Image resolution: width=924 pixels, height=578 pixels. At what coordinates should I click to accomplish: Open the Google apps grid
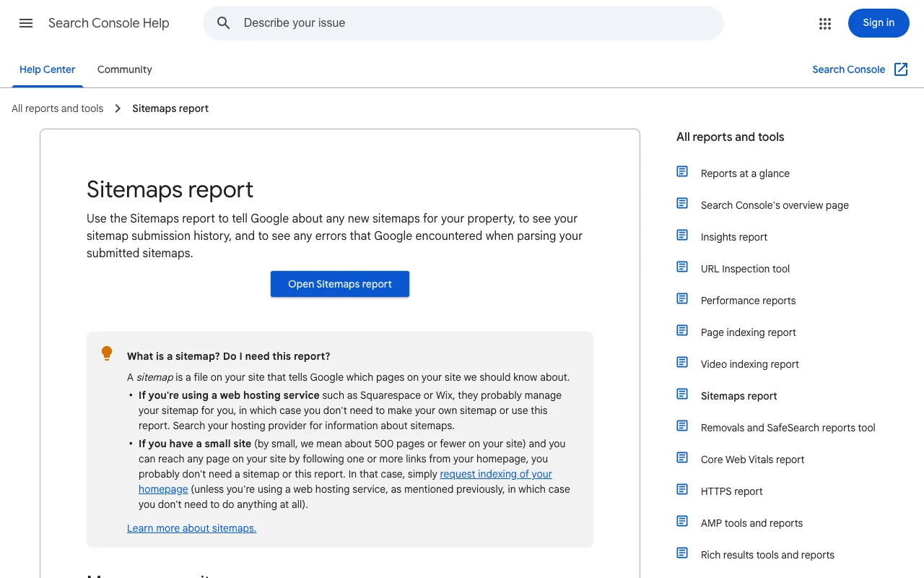825,24
